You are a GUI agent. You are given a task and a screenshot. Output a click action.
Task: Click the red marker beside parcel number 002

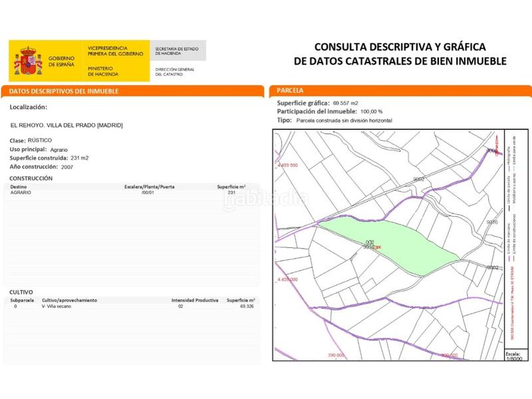click(378, 247)
